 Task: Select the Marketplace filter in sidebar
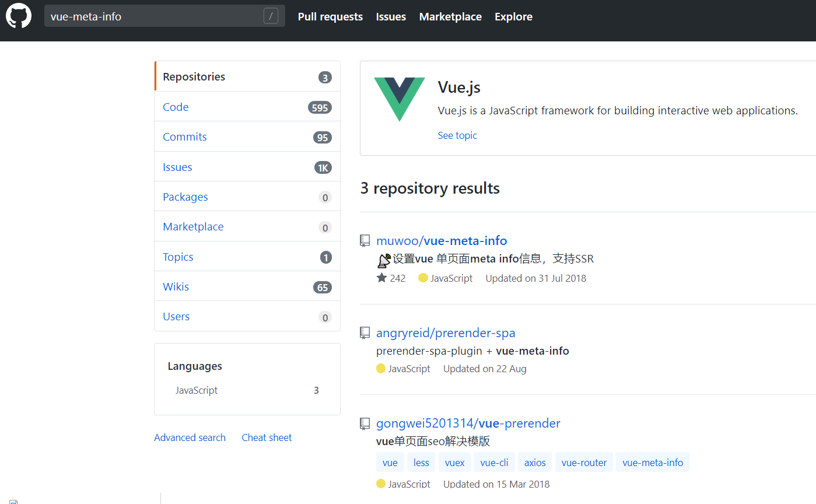(247, 226)
